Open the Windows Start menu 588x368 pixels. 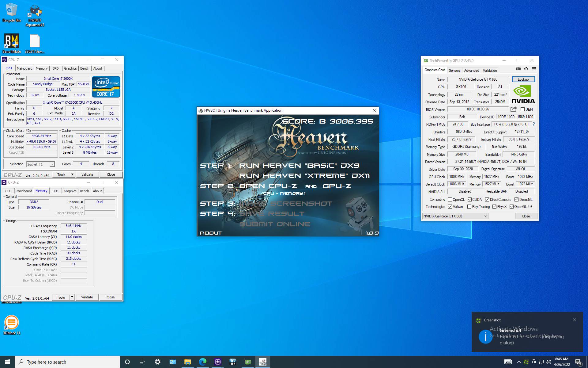(x=7, y=362)
